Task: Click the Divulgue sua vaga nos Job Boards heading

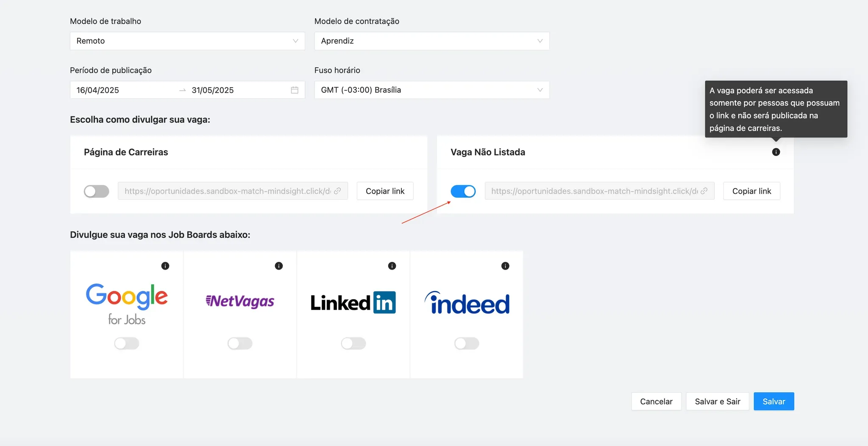Action: tap(160, 234)
